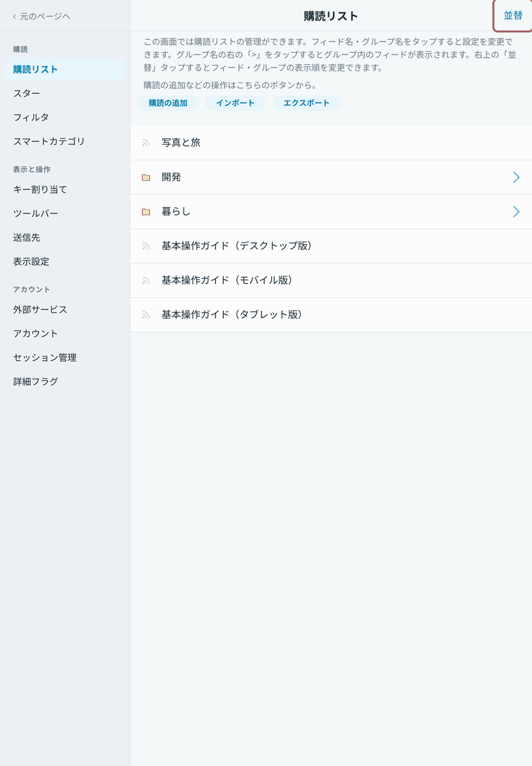Viewport: 532px width, 766px height.
Task: Expand the 開発 group with its chevron
Action: coord(516,177)
